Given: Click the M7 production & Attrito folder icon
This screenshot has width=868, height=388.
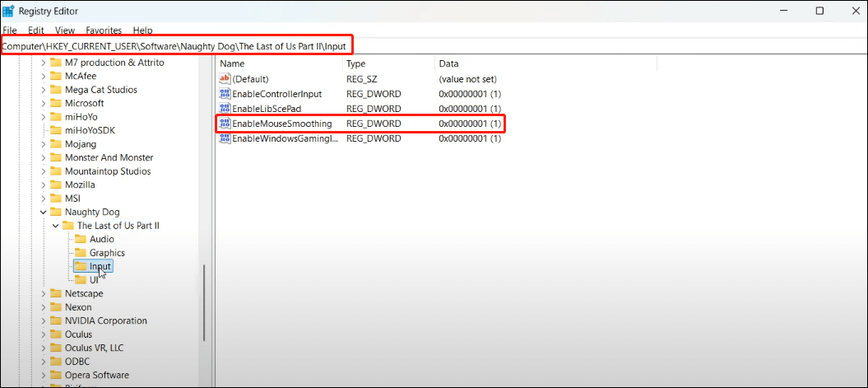Looking at the screenshot, I should [x=55, y=63].
